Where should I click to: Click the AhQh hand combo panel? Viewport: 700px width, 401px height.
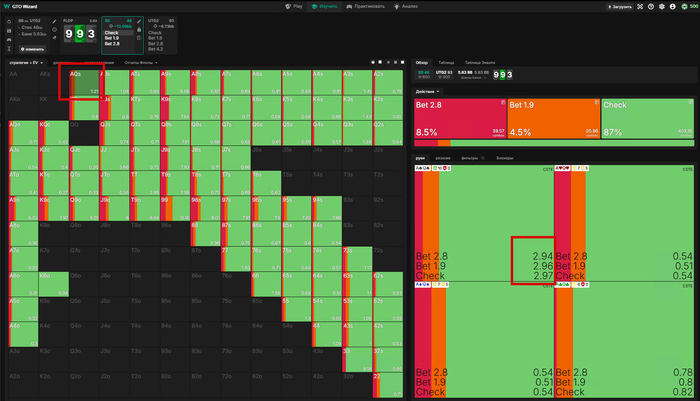pos(624,223)
